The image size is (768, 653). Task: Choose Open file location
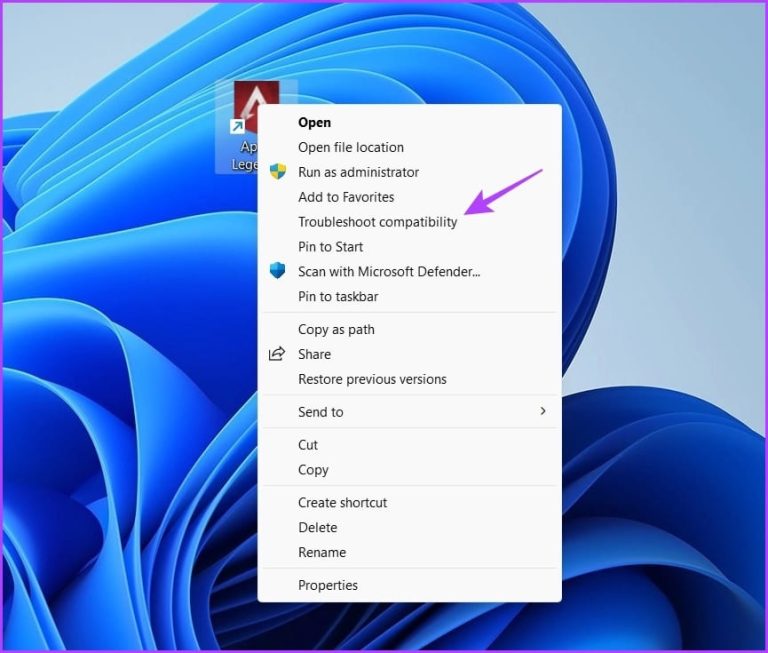coord(351,147)
